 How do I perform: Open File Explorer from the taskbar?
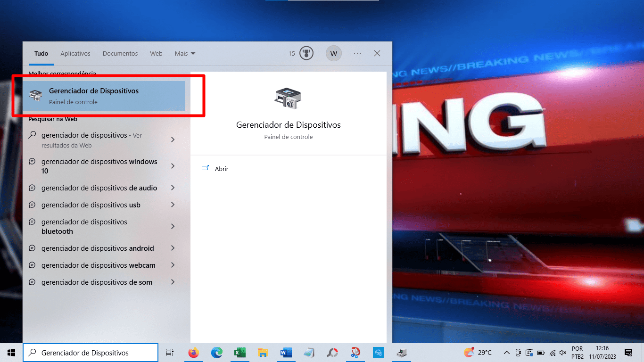tap(263, 352)
